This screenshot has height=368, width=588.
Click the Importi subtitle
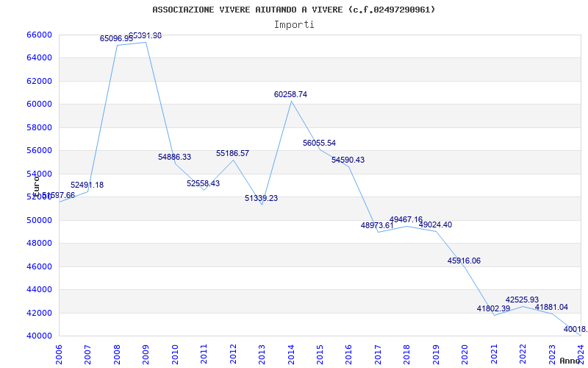point(294,25)
